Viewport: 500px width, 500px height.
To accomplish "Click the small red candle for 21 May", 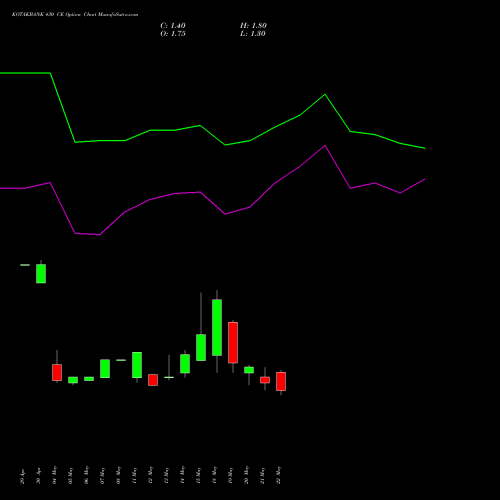I will tap(265, 380).
